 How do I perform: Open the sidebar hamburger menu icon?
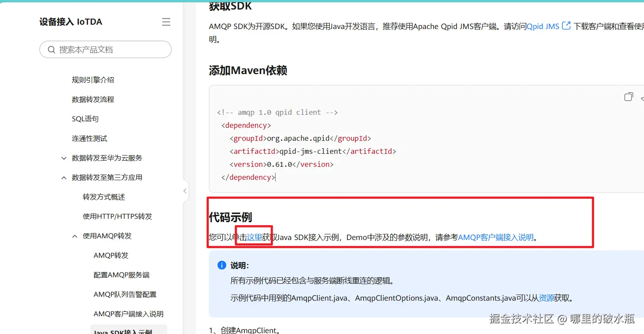(x=166, y=22)
